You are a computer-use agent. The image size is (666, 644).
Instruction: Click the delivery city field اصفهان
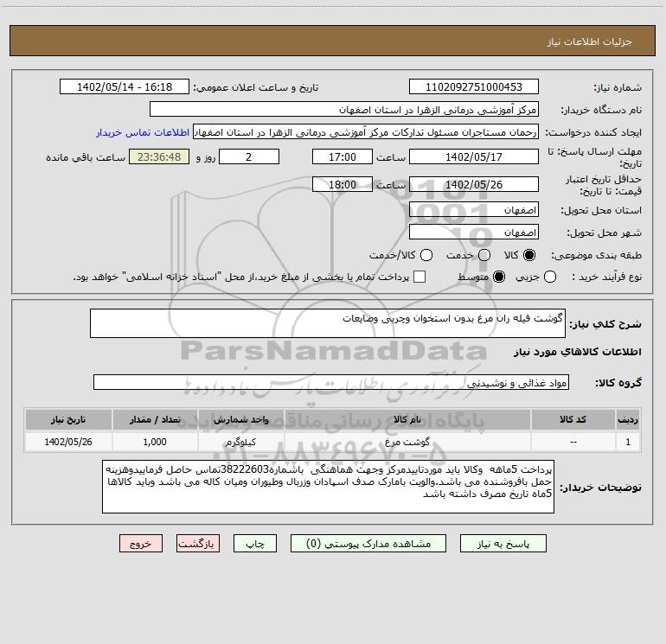pos(474,233)
